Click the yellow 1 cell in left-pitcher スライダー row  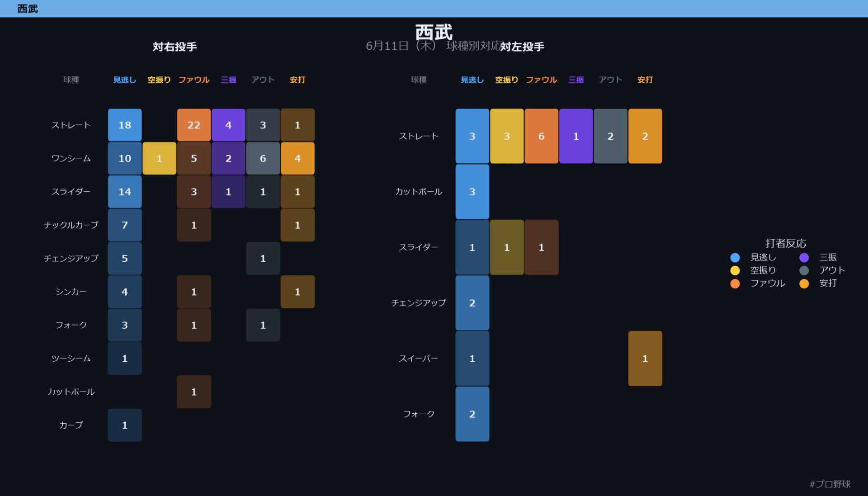507,247
